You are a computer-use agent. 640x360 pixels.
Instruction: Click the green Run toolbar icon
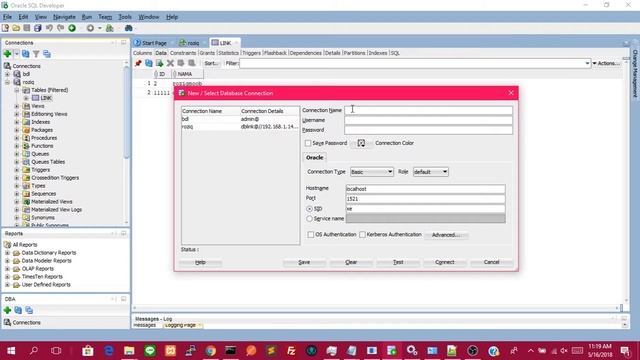pos(72,28)
